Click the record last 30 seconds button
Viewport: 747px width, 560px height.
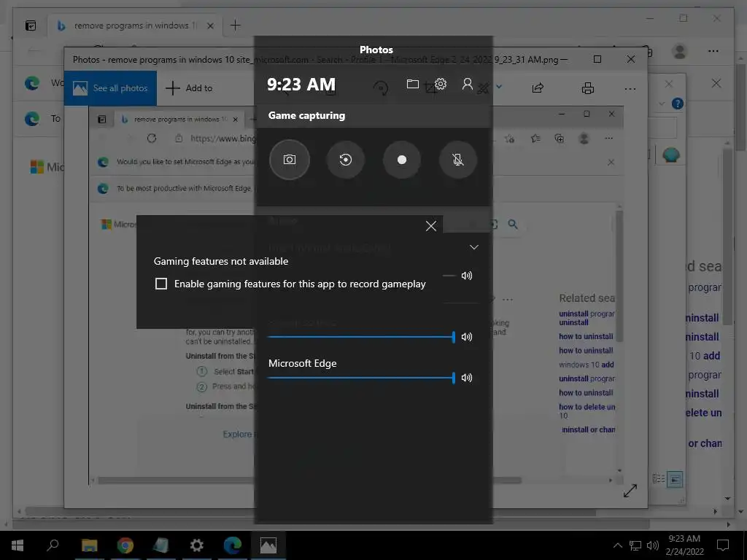[345, 160]
